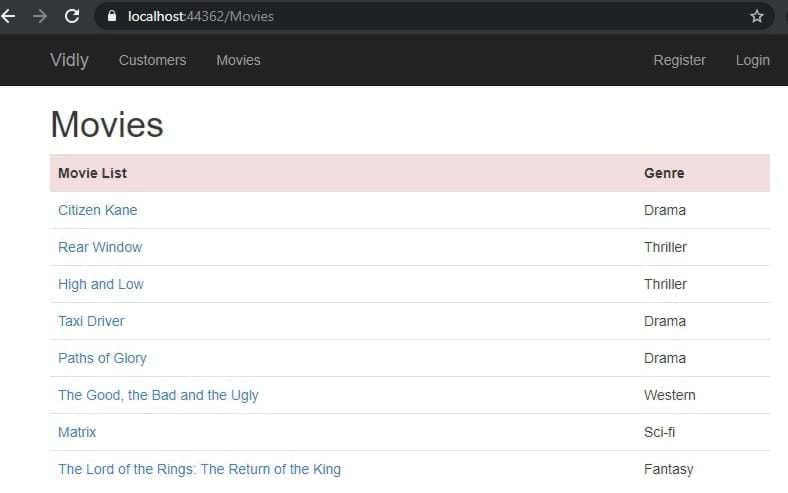This screenshot has width=788, height=493.
Task: Bookmark this page with star icon
Action: pyautogui.click(x=757, y=16)
